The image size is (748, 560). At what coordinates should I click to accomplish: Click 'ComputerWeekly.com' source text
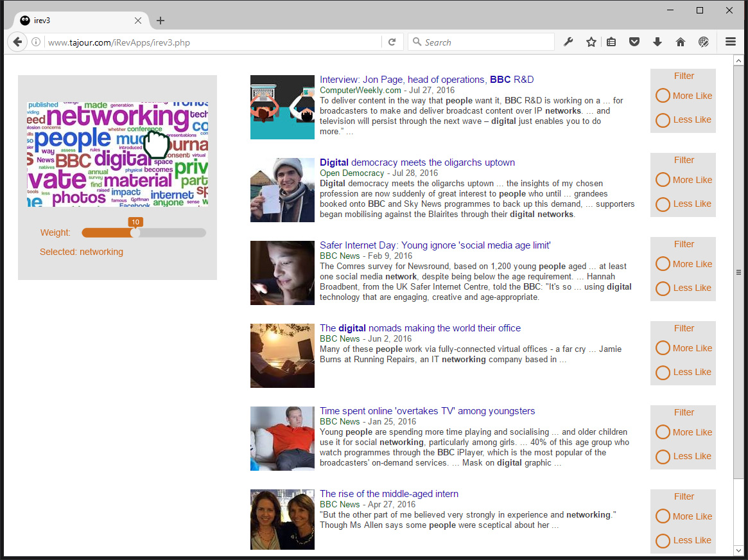click(360, 90)
